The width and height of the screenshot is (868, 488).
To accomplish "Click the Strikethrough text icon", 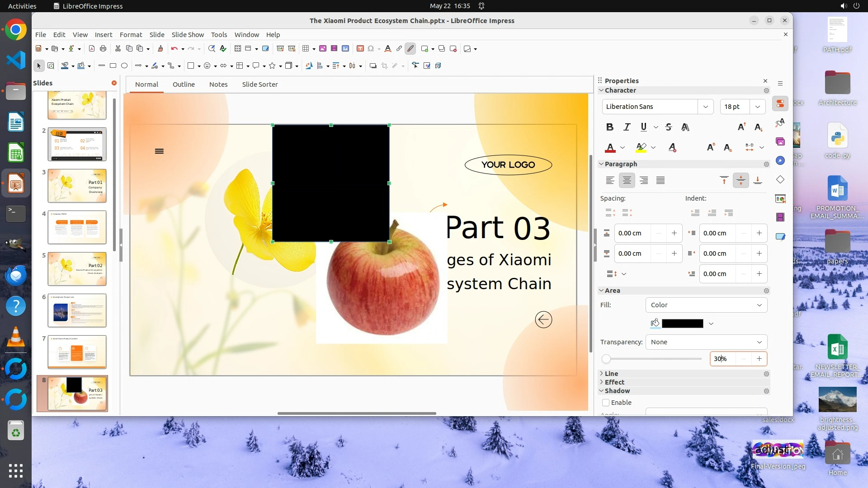I will (x=669, y=127).
